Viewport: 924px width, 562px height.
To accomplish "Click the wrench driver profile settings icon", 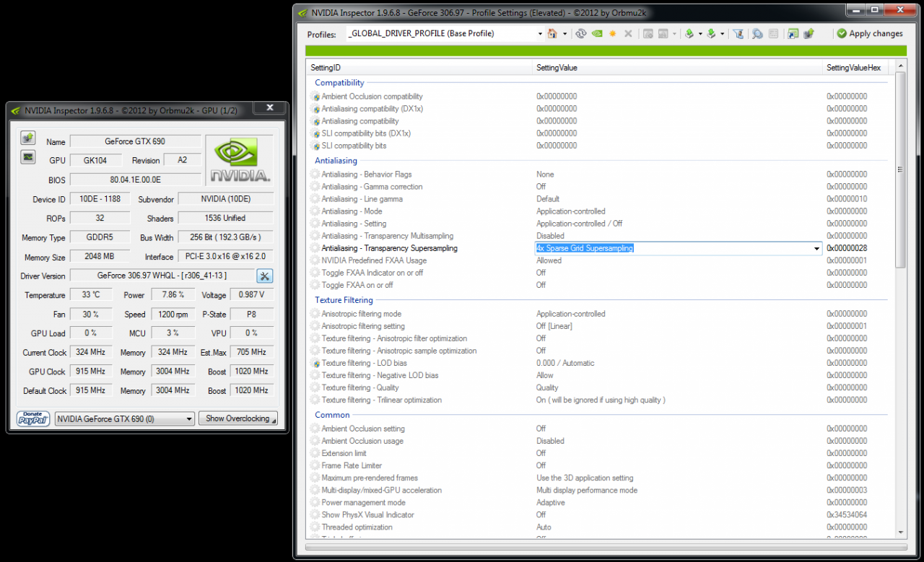I will [265, 276].
